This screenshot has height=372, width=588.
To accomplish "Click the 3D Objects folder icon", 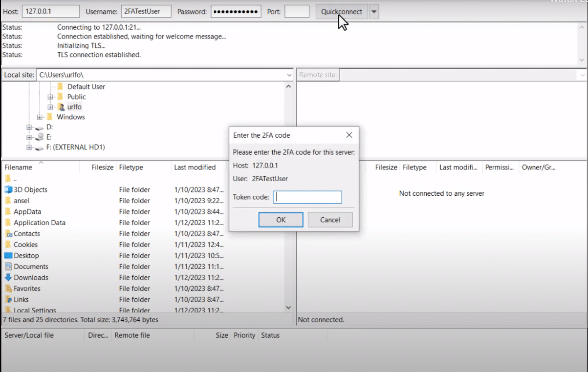I will [8, 189].
